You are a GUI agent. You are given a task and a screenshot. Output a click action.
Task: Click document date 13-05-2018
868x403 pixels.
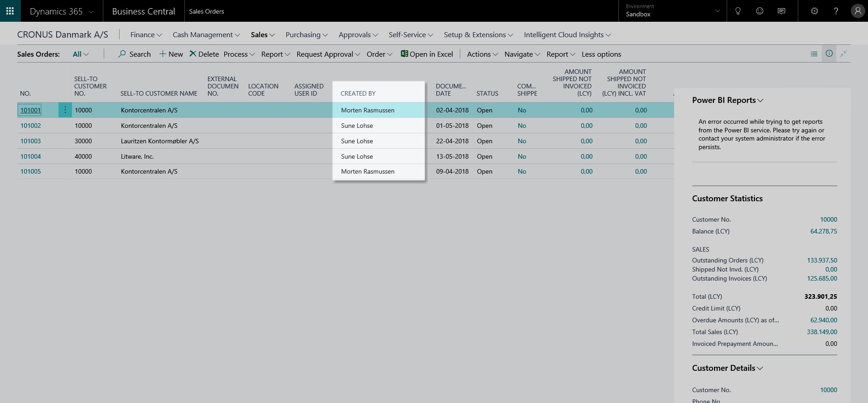click(x=452, y=156)
